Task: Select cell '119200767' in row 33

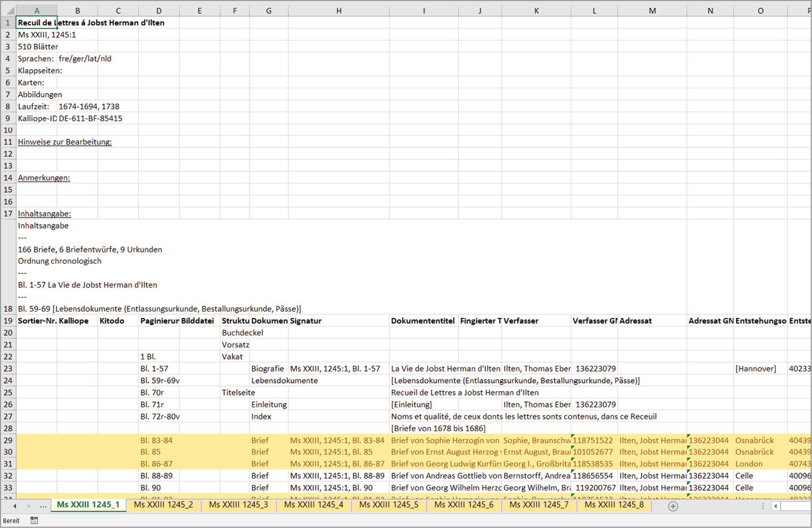Action: 594,488
